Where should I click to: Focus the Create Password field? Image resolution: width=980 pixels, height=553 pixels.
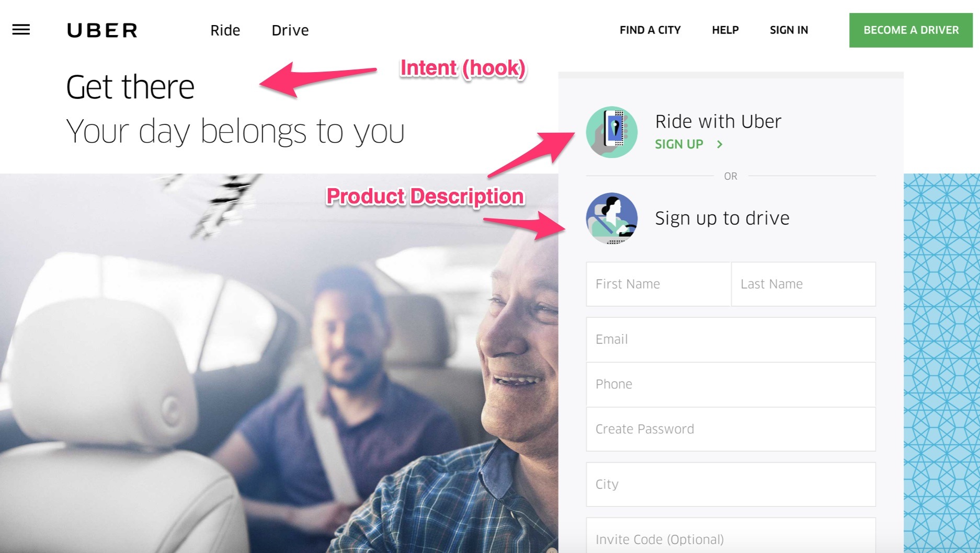click(731, 429)
